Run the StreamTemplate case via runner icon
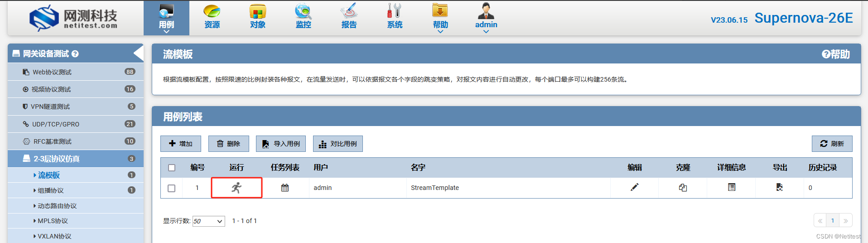Screen dimensions: 868x243 click(236, 188)
